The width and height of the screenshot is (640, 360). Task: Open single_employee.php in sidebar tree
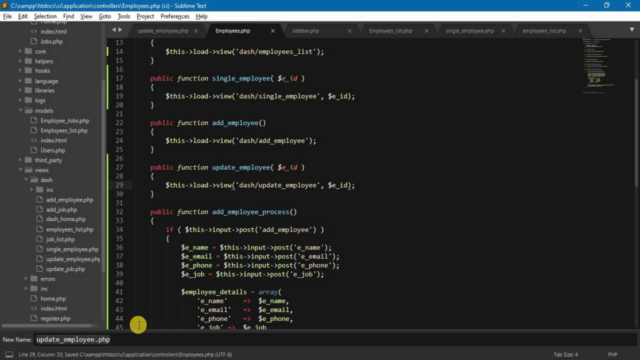tap(72, 249)
